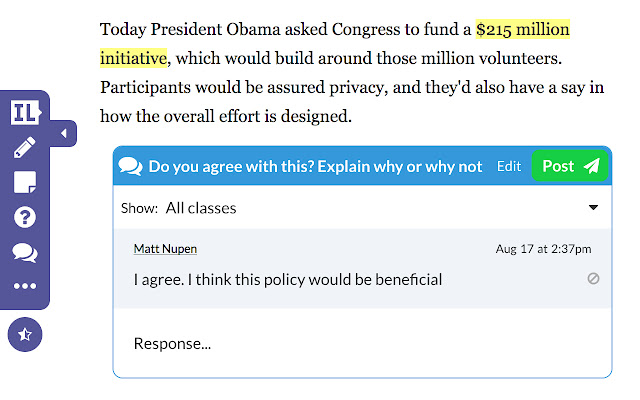Image resolution: width=640 pixels, height=400 pixels.
Task: Open the question mark help icon
Action: (24, 218)
